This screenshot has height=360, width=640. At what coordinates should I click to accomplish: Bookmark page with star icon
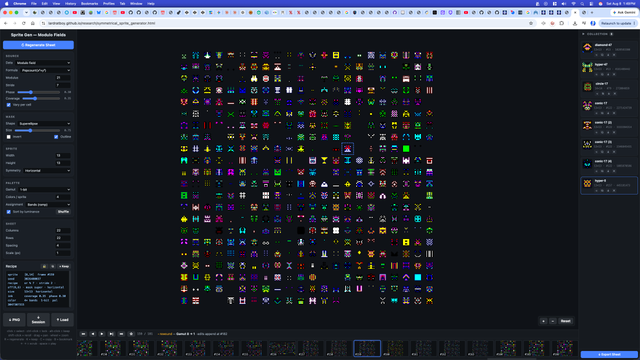click(x=531, y=23)
